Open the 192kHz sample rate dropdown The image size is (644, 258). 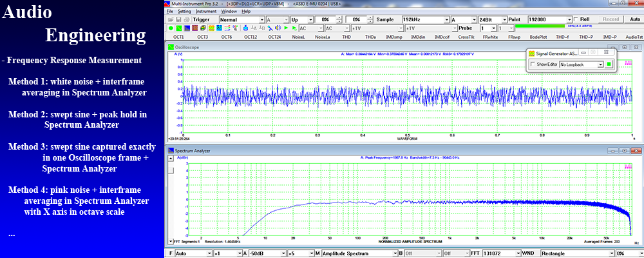[x=424, y=19]
